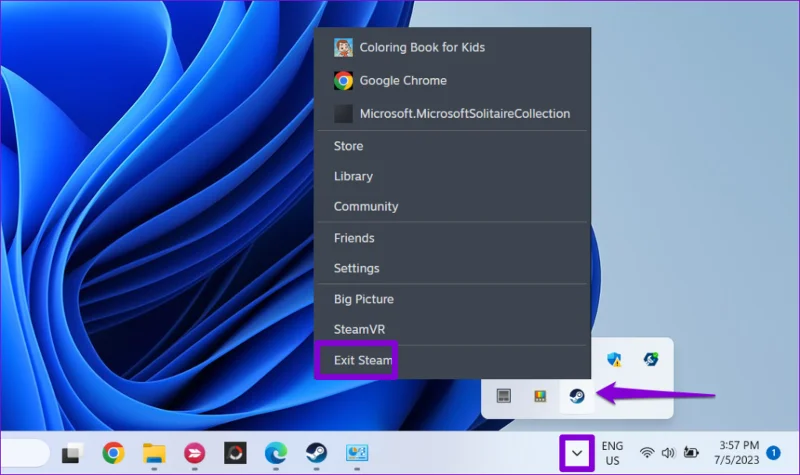Click the Steam icon in tray overflow
This screenshot has width=800, height=475.
click(x=577, y=396)
